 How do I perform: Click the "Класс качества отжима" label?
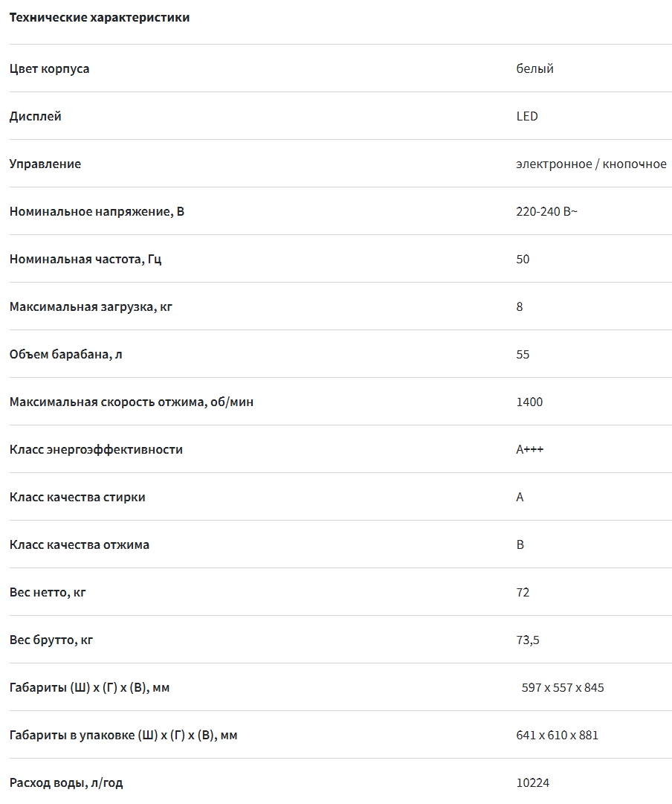(80, 544)
